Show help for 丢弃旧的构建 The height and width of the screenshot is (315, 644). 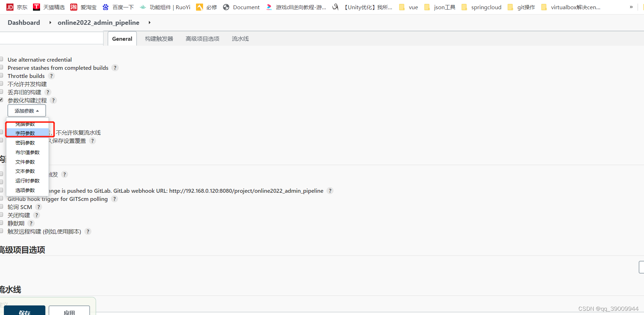48,92
